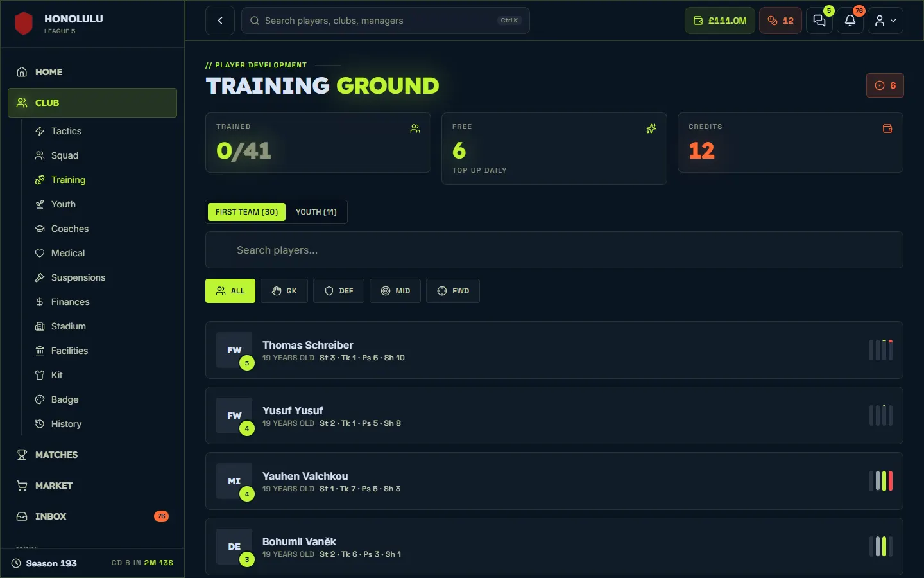The height and width of the screenshot is (578, 924).
Task: Select the ALL position filter
Action: (230, 291)
